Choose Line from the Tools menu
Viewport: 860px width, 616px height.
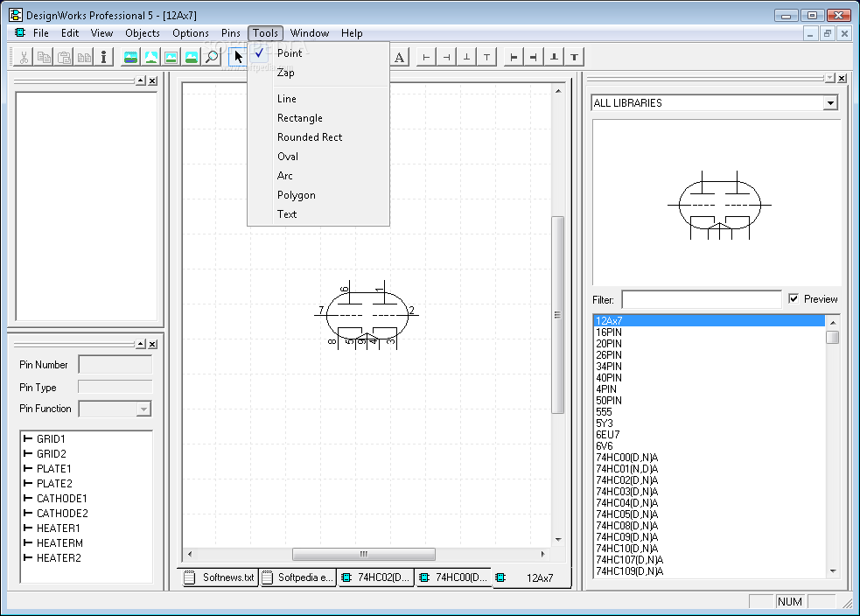pos(318,99)
